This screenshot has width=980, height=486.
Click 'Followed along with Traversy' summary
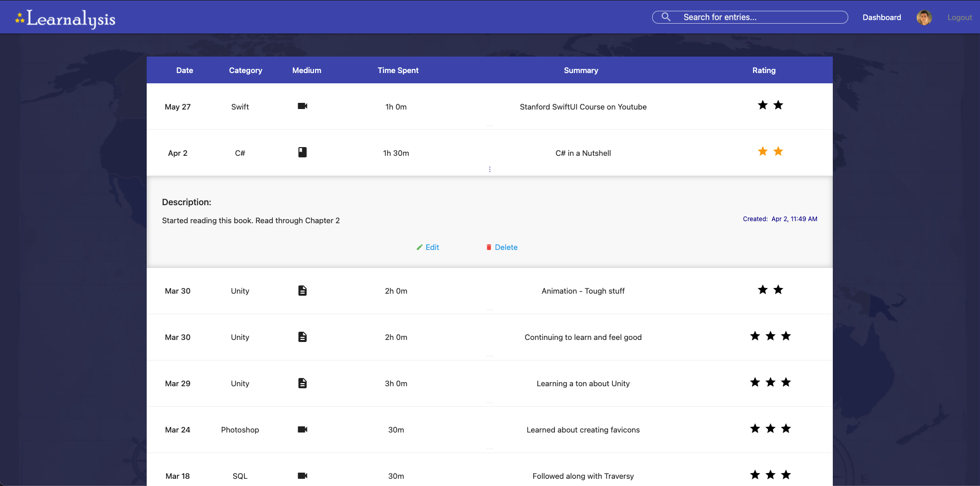[583, 476]
